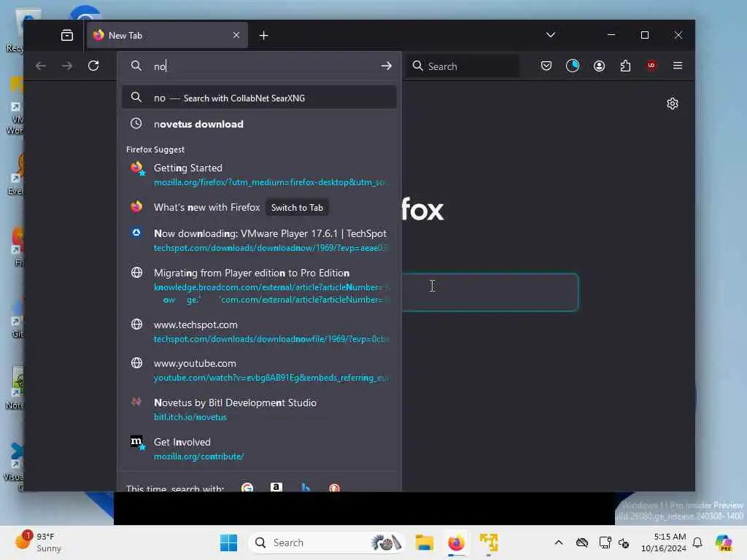This screenshot has height=560, width=747.
Task: Open the Windows Start menu
Action: click(x=228, y=542)
